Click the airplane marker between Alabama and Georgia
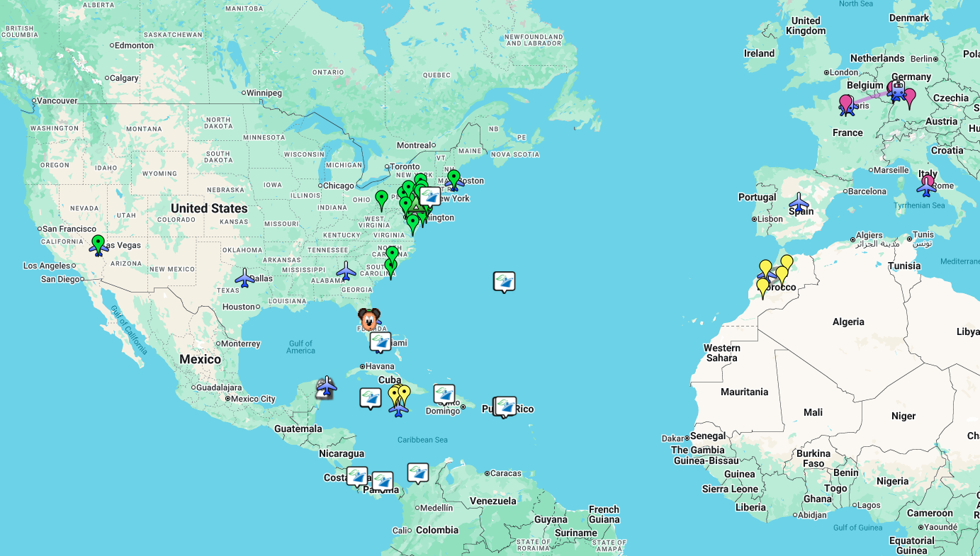 pos(346,271)
